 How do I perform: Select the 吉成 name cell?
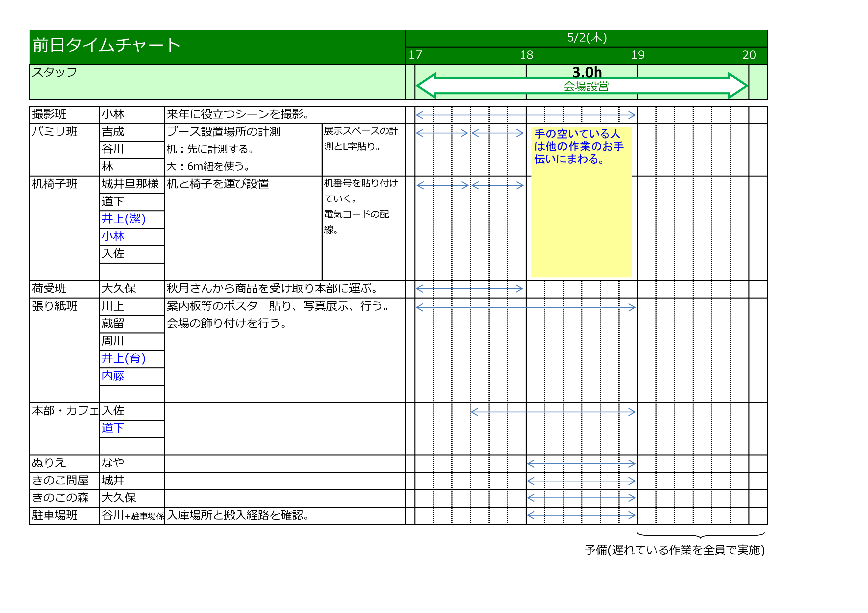click(132, 132)
